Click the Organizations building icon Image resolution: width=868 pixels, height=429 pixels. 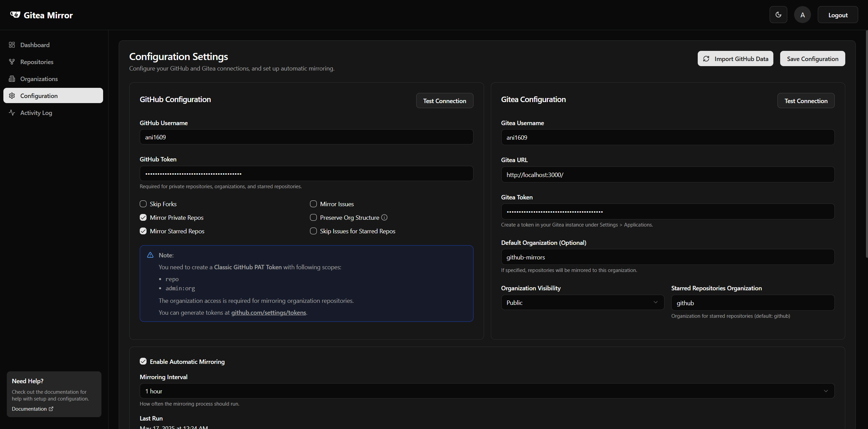click(12, 79)
